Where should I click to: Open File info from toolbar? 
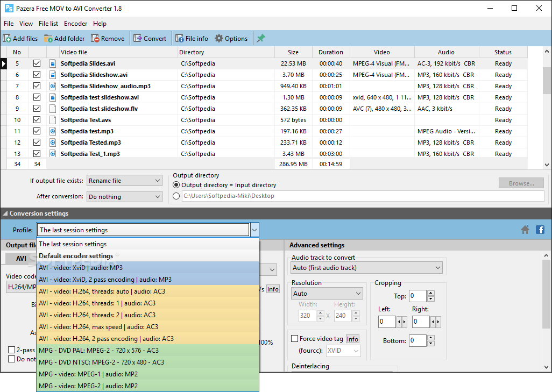point(192,38)
